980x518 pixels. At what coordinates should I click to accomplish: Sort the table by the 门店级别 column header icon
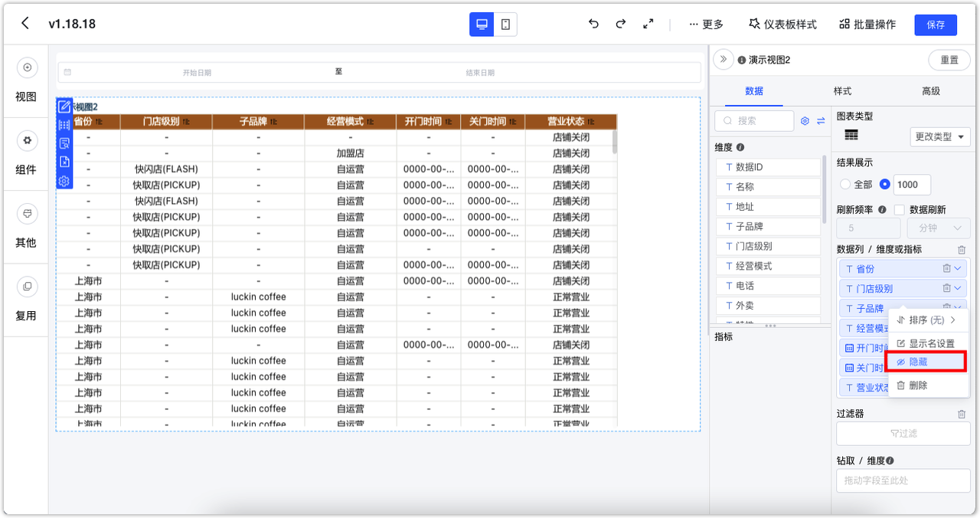click(x=186, y=122)
